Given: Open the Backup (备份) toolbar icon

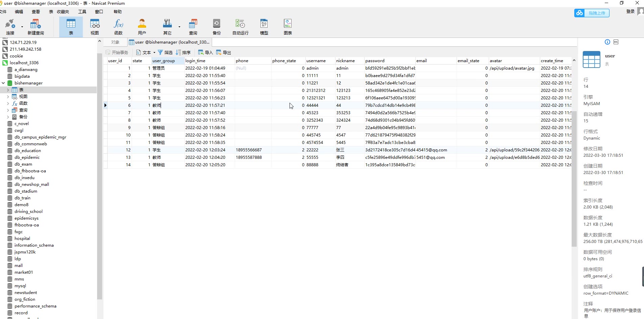Looking at the screenshot, I should 216,27.
